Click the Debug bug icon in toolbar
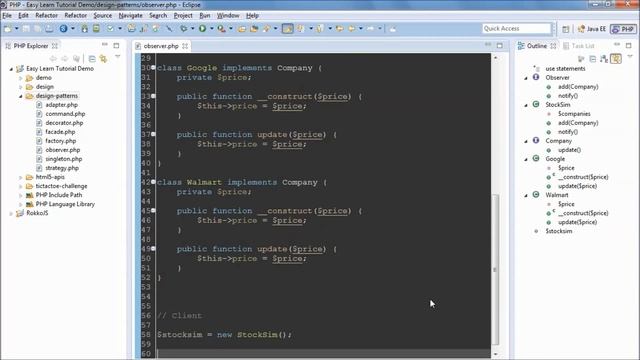 (184, 29)
